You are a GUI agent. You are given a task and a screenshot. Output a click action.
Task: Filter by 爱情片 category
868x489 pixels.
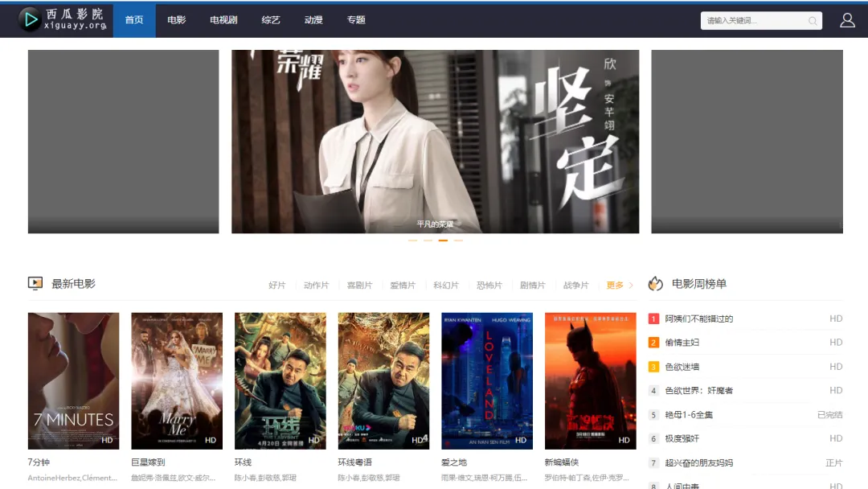point(403,286)
